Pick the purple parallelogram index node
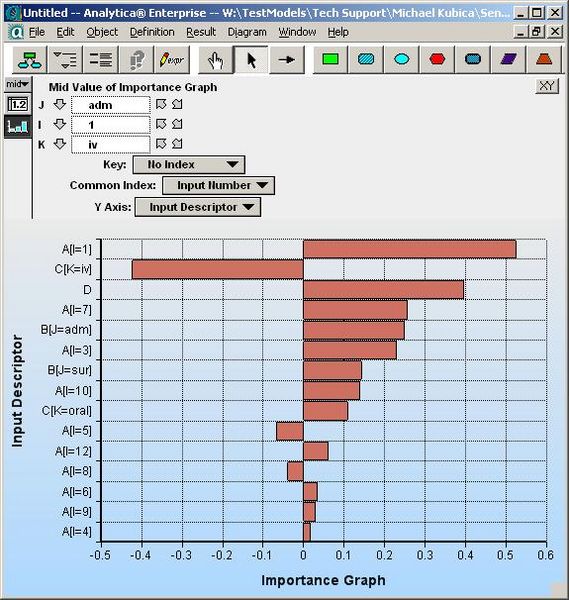 pos(509,59)
